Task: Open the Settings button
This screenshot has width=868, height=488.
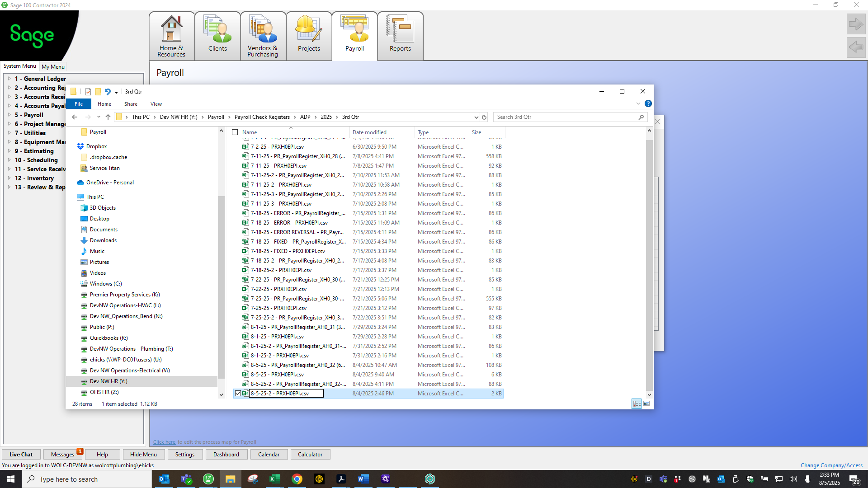Action: (184, 455)
